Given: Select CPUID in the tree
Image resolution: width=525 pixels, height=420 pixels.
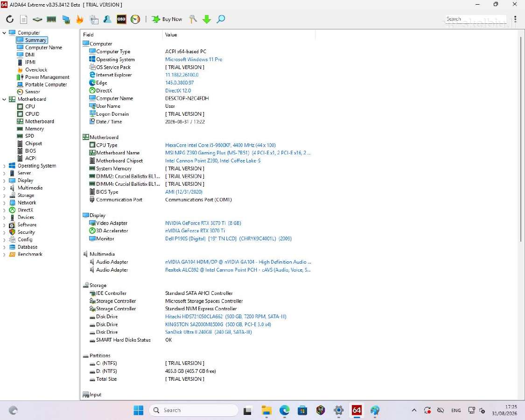Looking at the screenshot, I should pos(28,114).
